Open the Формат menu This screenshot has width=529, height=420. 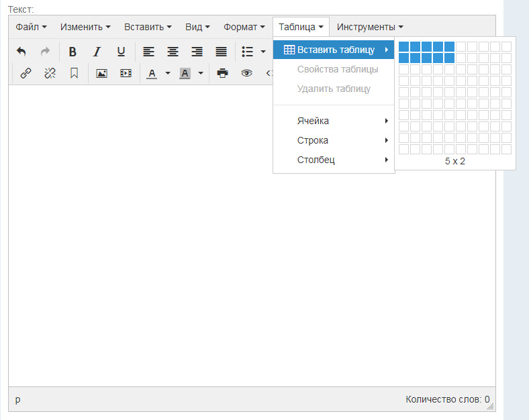pyautogui.click(x=244, y=27)
